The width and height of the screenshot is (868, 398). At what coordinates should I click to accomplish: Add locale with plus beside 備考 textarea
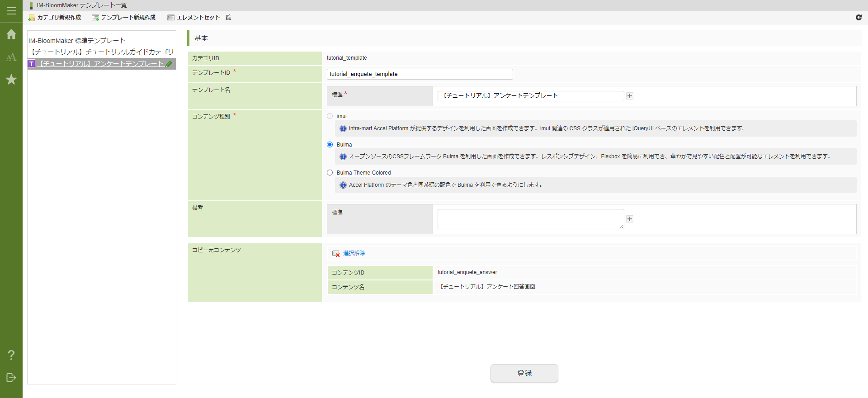point(630,219)
